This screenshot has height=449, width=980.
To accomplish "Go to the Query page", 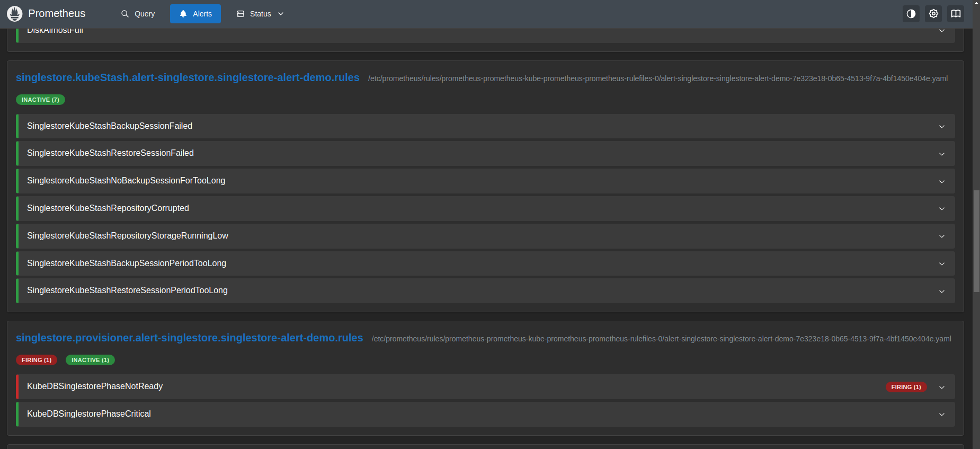I will [x=138, y=14].
